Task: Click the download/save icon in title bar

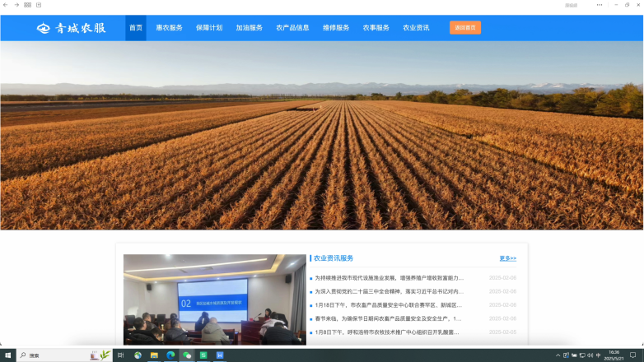Action: [x=39, y=5]
